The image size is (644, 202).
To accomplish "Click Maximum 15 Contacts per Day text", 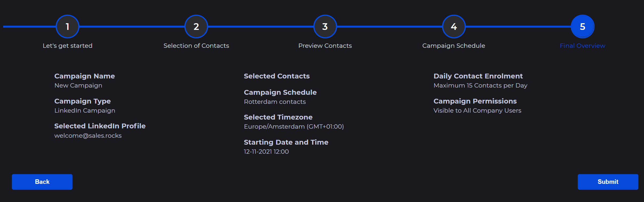I will click(x=480, y=85).
